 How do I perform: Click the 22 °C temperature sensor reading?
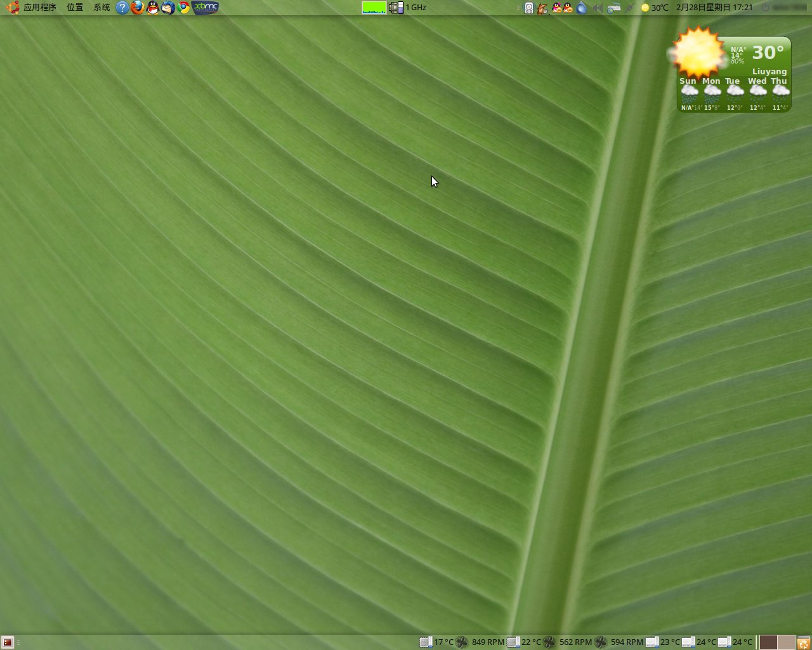531,642
